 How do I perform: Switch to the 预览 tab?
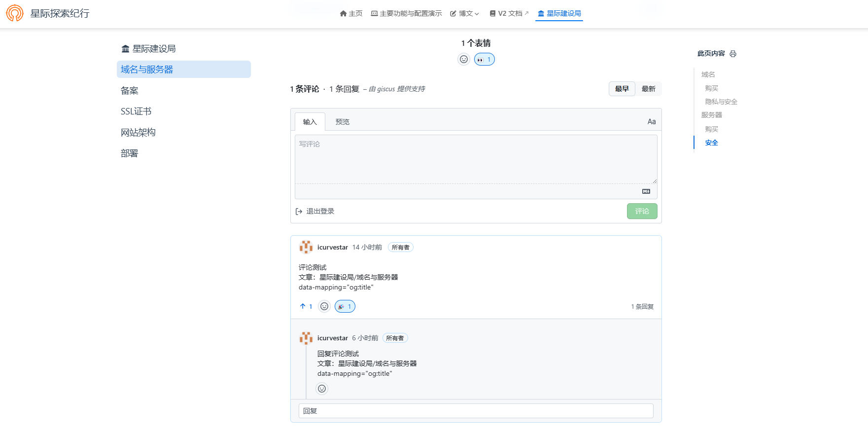coord(342,122)
